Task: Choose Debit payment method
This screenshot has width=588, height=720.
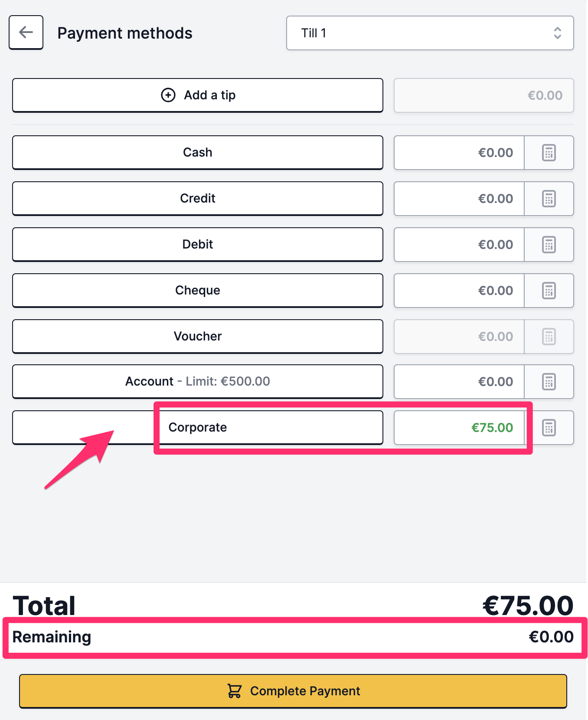Action: click(198, 245)
